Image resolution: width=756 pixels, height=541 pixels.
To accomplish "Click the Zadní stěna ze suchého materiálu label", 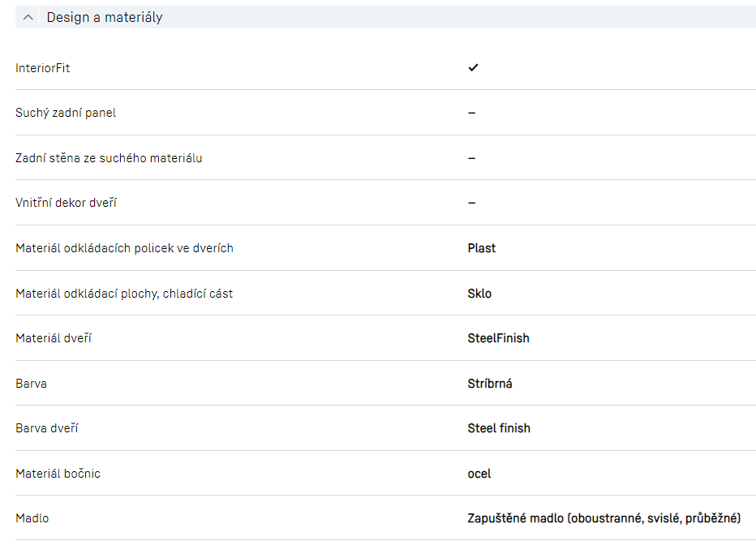I will point(109,158).
